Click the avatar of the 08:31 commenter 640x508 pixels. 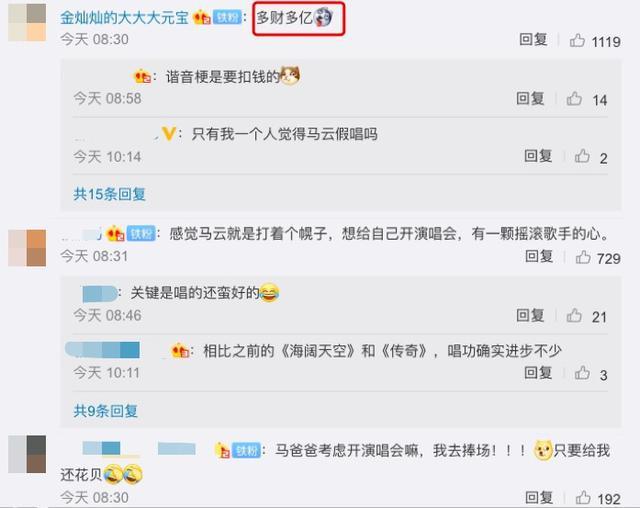[27, 248]
